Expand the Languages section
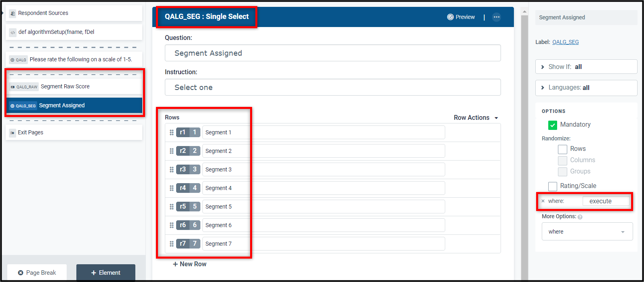Screen dimensions: 644x282 click(586, 88)
